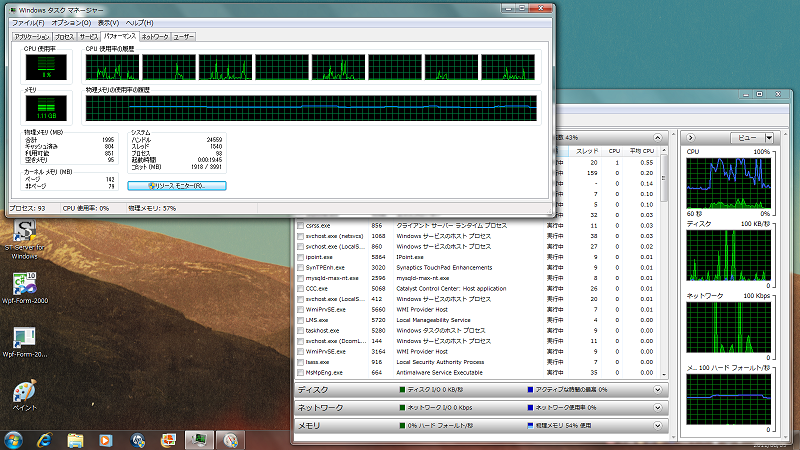Check the LMS.exe process checkbox

pyautogui.click(x=301, y=320)
